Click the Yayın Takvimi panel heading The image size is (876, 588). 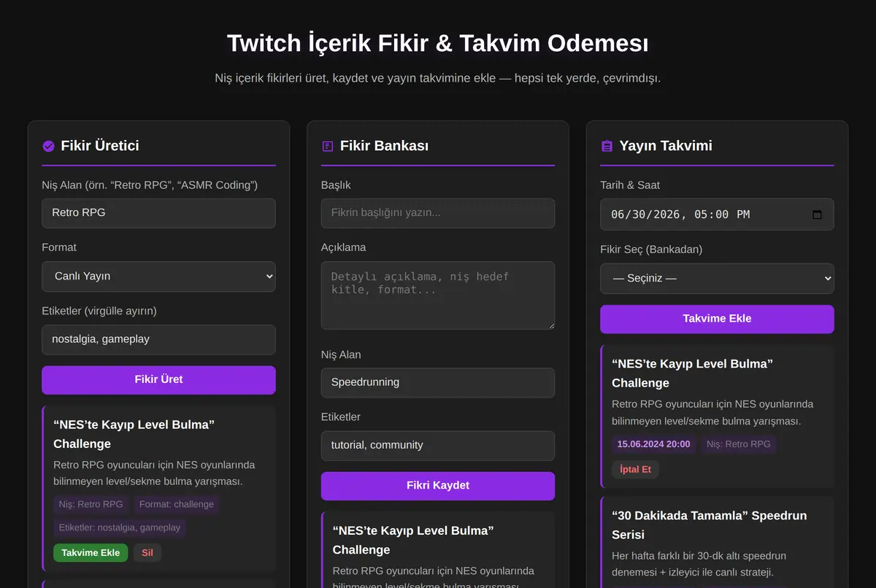pos(666,146)
